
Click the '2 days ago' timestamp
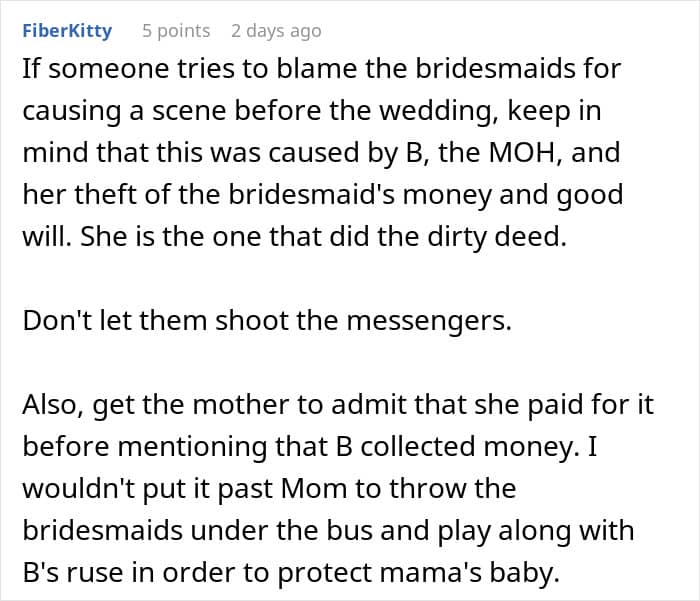276,31
